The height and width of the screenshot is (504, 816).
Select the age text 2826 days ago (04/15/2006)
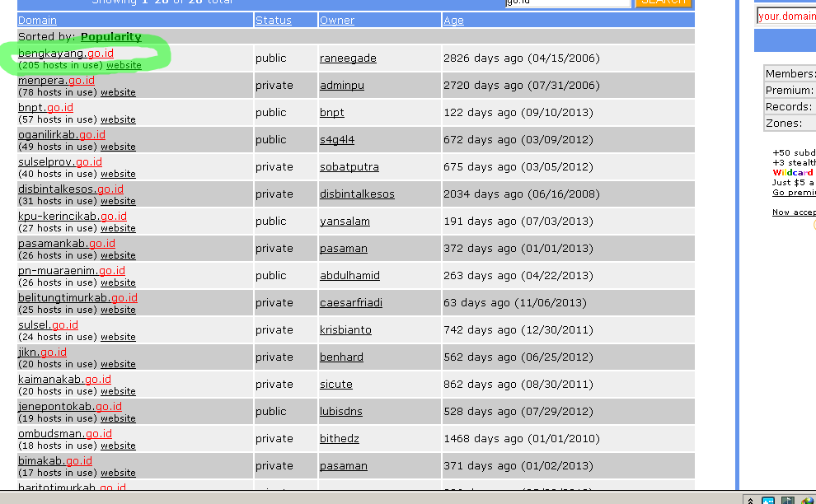(x=522, y=58)
